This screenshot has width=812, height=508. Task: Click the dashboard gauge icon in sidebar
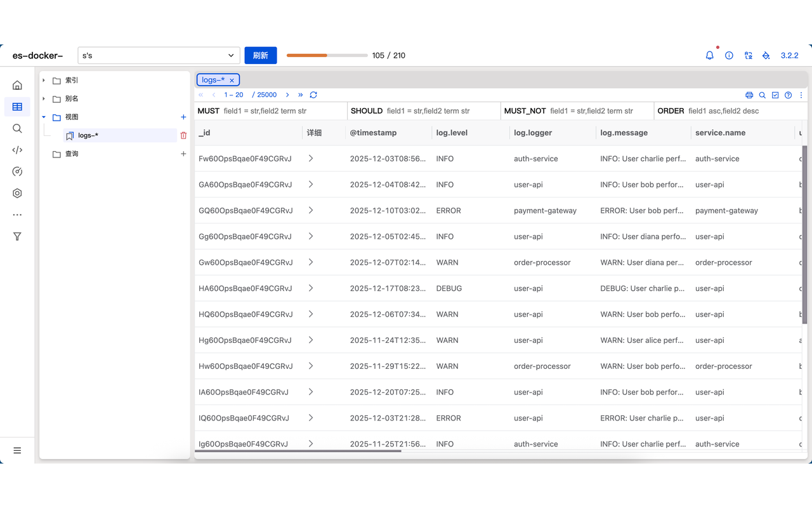click(x=17, y=171)
